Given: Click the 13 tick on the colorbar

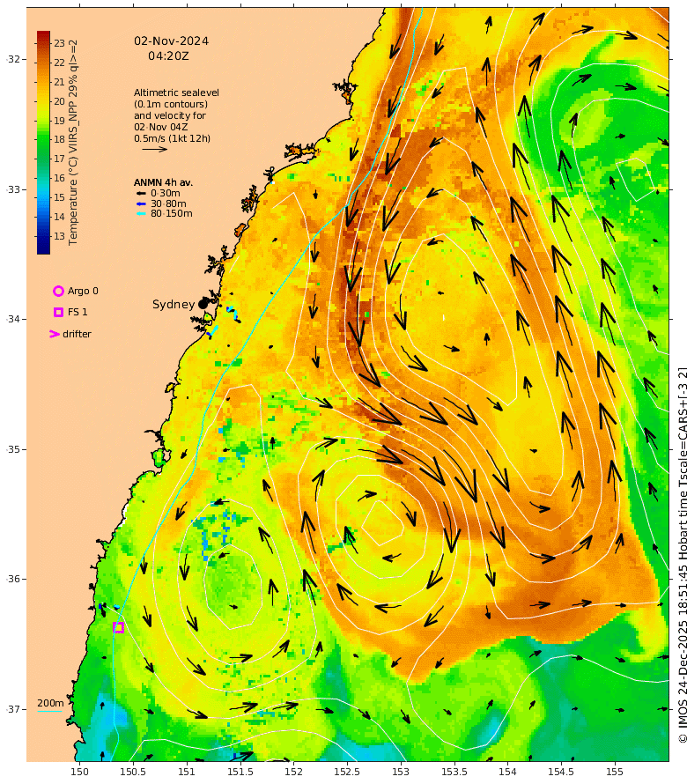Looking at the screenshot, I should point(60,236).
